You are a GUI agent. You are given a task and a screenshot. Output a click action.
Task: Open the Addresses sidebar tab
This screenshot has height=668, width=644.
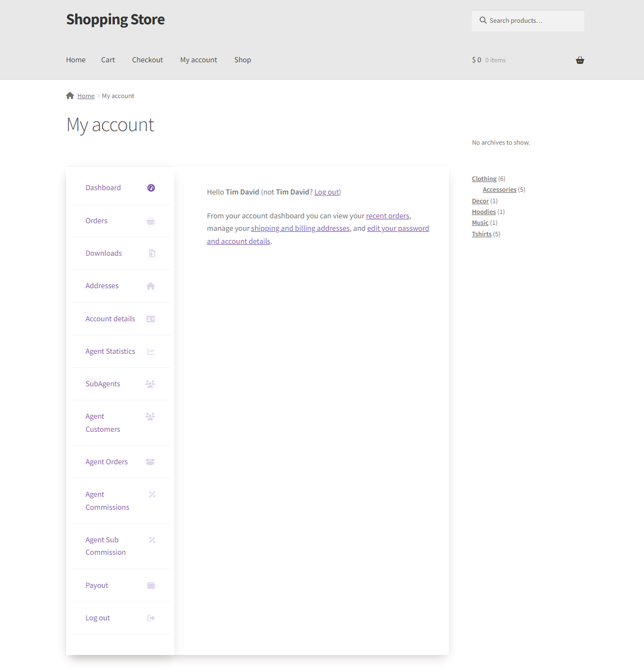click(120, 286)
